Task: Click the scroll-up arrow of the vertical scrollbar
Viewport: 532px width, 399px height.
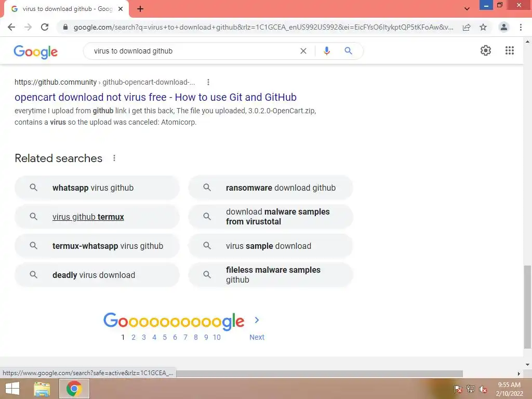Action: click(527, 42)
